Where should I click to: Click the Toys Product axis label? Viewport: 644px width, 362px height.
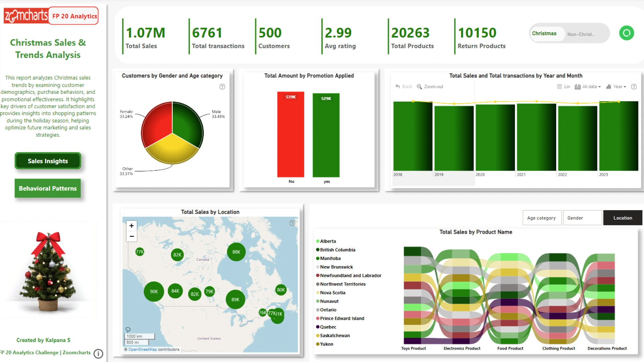(x=413, y=349)
